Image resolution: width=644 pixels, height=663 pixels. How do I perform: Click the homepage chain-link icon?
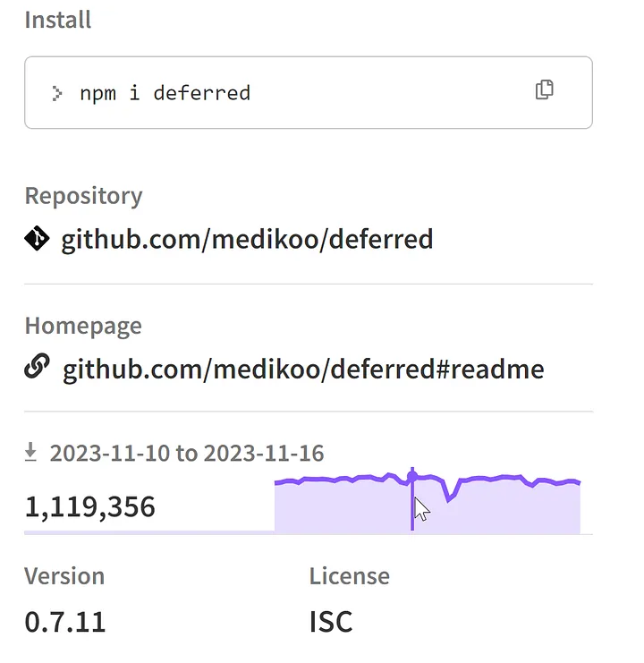pos(37,369)
